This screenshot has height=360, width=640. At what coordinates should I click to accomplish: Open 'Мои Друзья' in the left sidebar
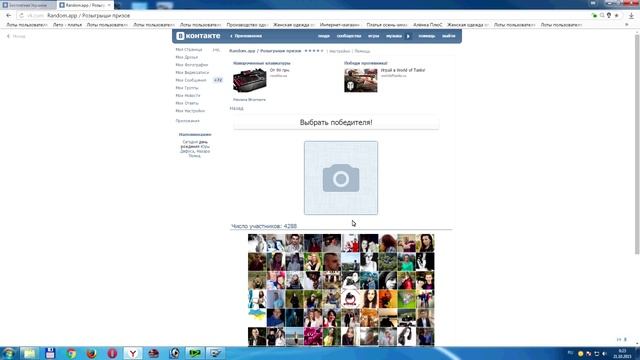click(x=187, y=57)
